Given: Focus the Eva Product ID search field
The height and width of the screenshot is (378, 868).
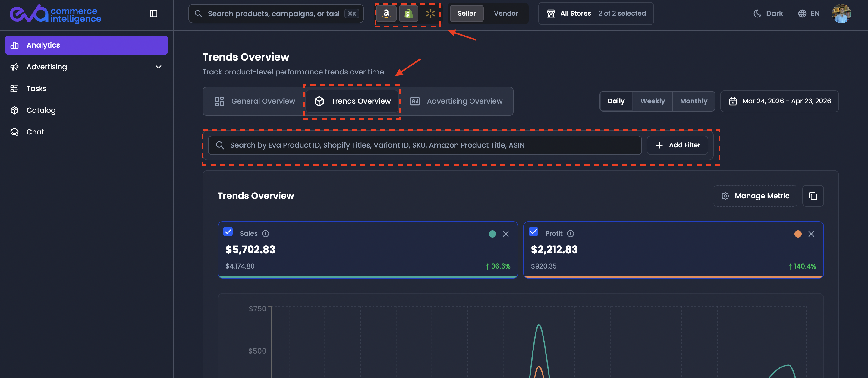Looking at the screenshot, I should 425,145.
